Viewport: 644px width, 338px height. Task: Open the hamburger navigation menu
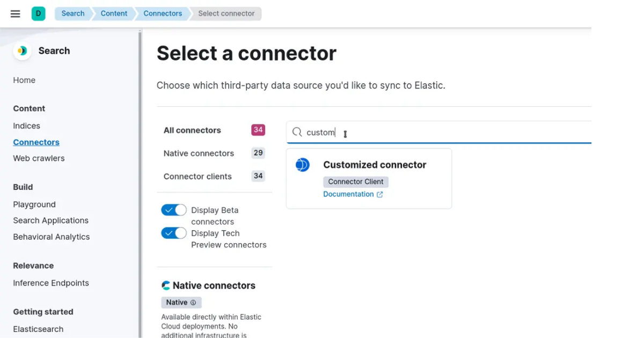tap(15, 13)
